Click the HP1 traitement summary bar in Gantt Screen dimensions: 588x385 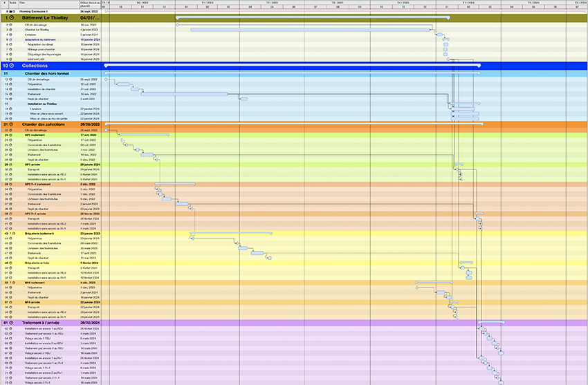144,135
